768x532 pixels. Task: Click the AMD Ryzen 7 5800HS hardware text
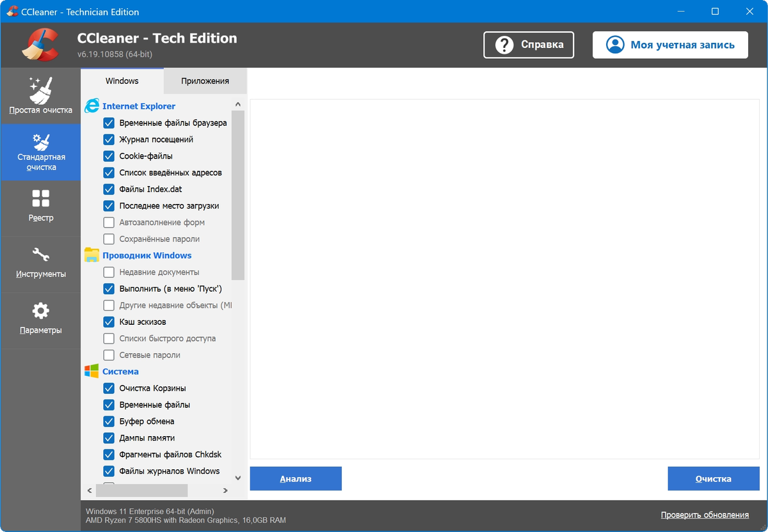click(x=186, y=520)
